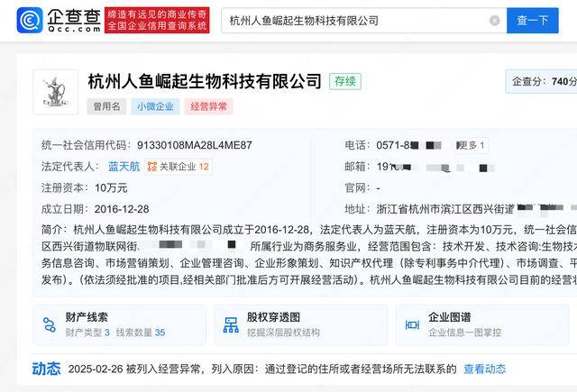Click the 存续 status tag
The image size is (577, 392).
coord(345,81)
